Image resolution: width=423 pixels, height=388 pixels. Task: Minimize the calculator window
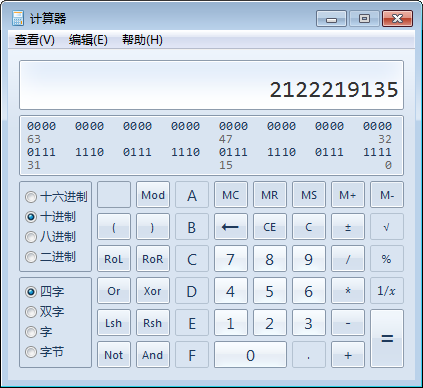coord(331,18)
